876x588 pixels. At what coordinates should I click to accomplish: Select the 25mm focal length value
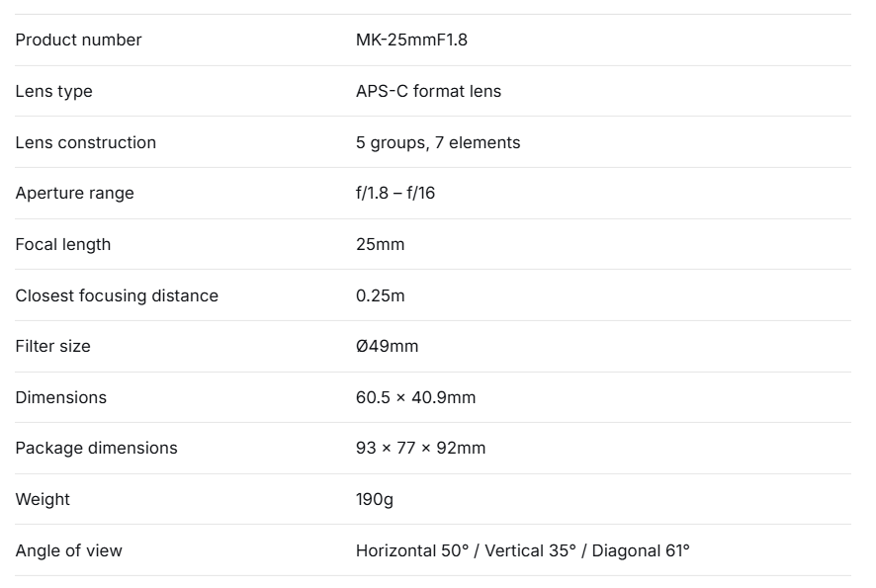380,245
